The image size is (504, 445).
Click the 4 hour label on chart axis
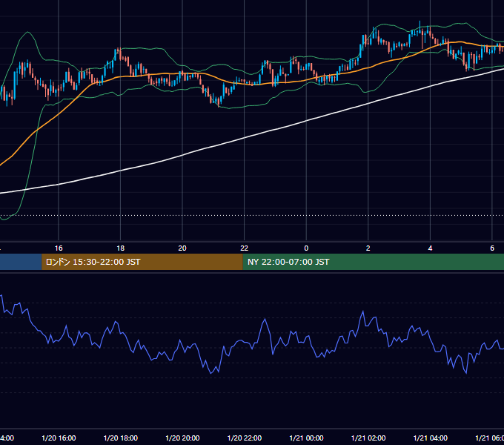[x=430, y=248]
